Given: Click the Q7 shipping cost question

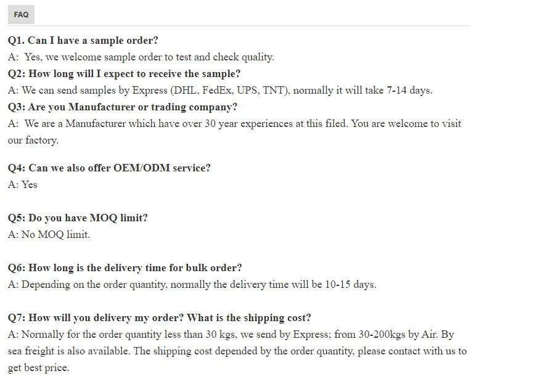Looking at the screenshot, I should pyautogui.click(x=160, y=318).
